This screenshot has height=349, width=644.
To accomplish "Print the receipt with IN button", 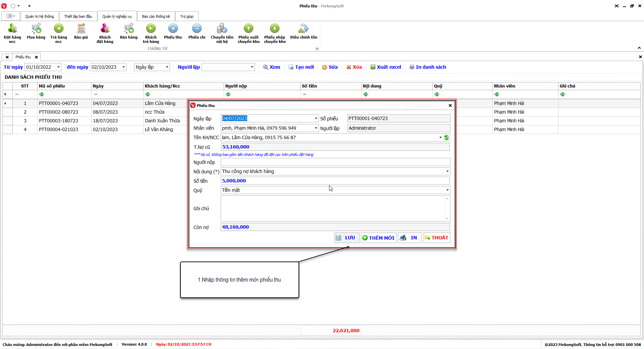I will (410, 238).
